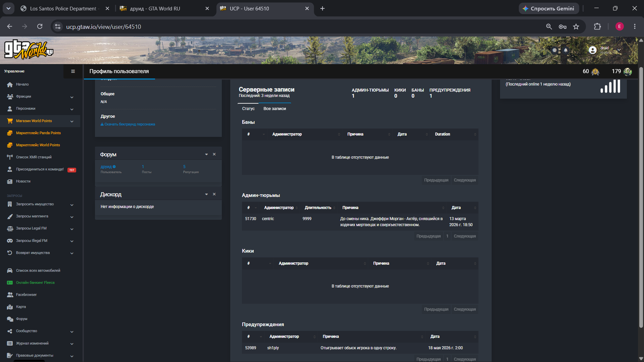The width and height of the screenshot is (644, 362).
Task: Expand the Фракции sidebar menu
Action: [x=40, y=97]
